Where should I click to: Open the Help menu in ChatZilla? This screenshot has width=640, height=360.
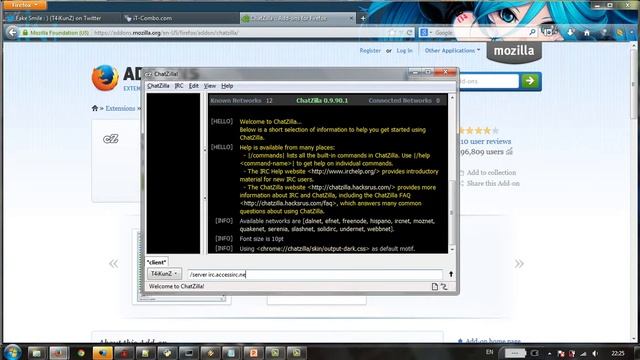(x=227, y=86)
